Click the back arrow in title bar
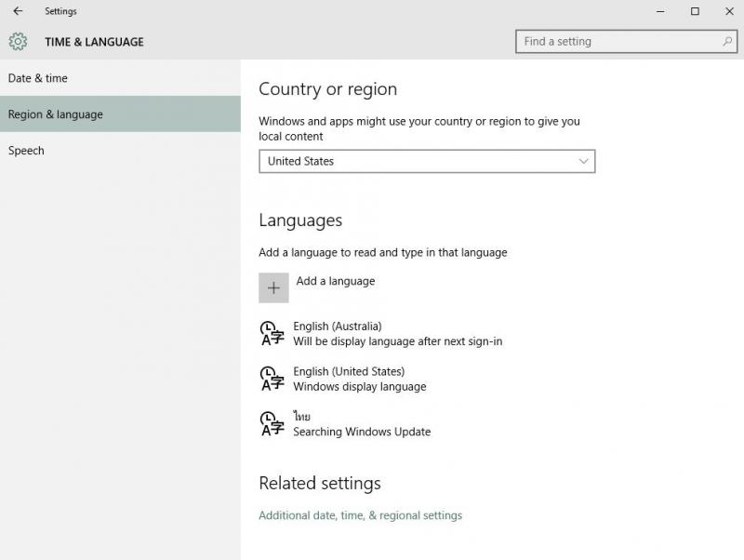This screenshot has width=744, height=560. point(18,11)
